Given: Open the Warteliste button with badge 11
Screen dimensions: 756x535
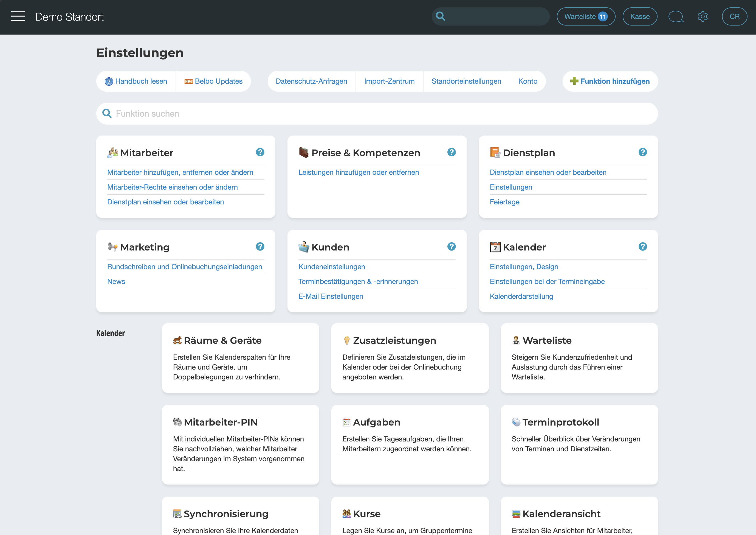Looking at the screenshot, I should 586,16.
